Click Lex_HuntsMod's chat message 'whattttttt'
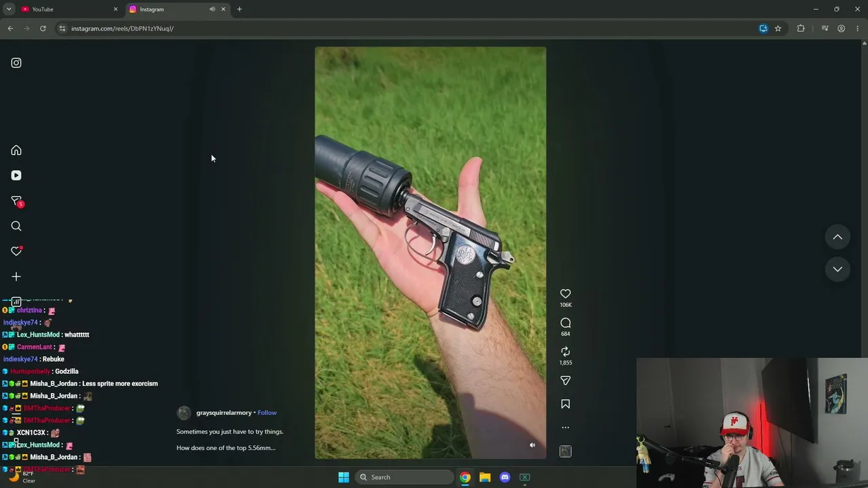This screenshot has height=488, width=868. (77, 335)
